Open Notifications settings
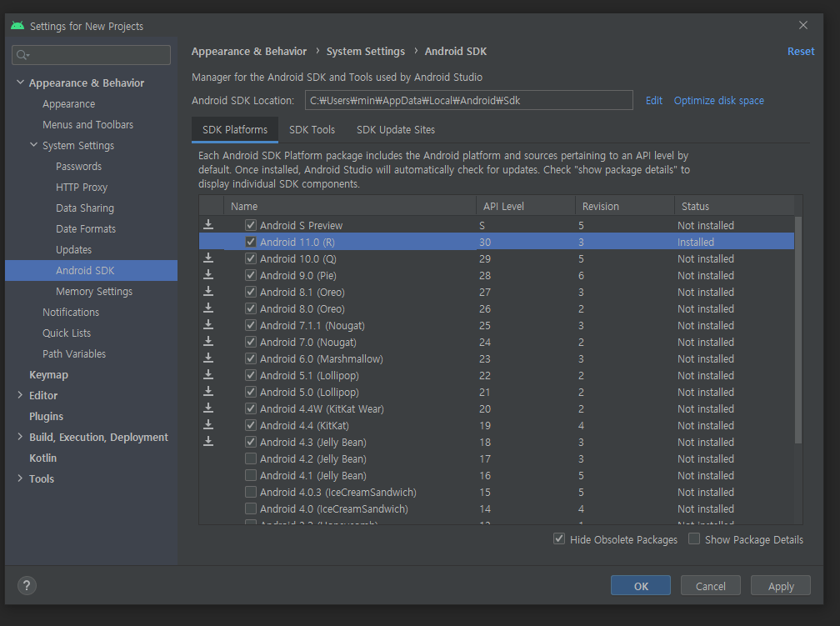Screen dimensions: 840x626 click(x=71, y=312)
